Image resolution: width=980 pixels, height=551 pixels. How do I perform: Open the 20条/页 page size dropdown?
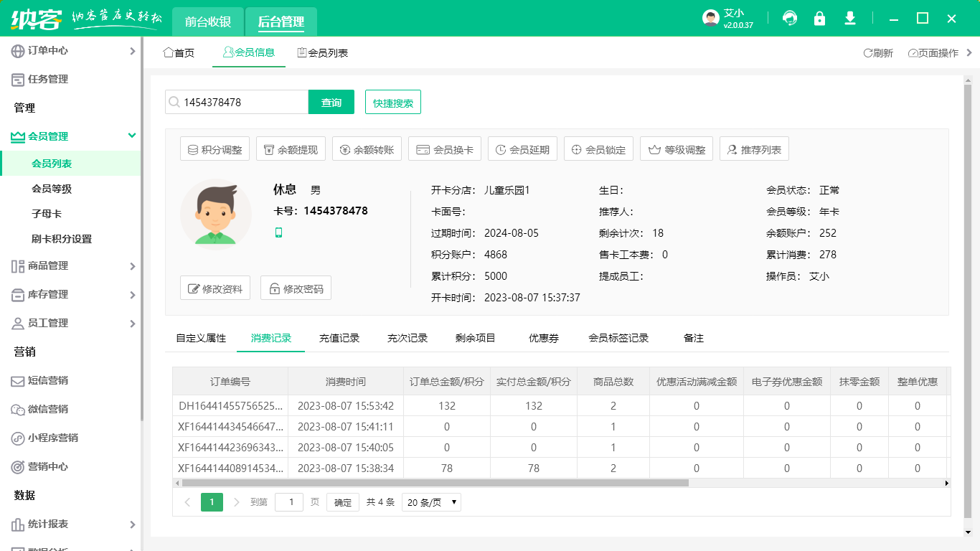click(430, 501)
